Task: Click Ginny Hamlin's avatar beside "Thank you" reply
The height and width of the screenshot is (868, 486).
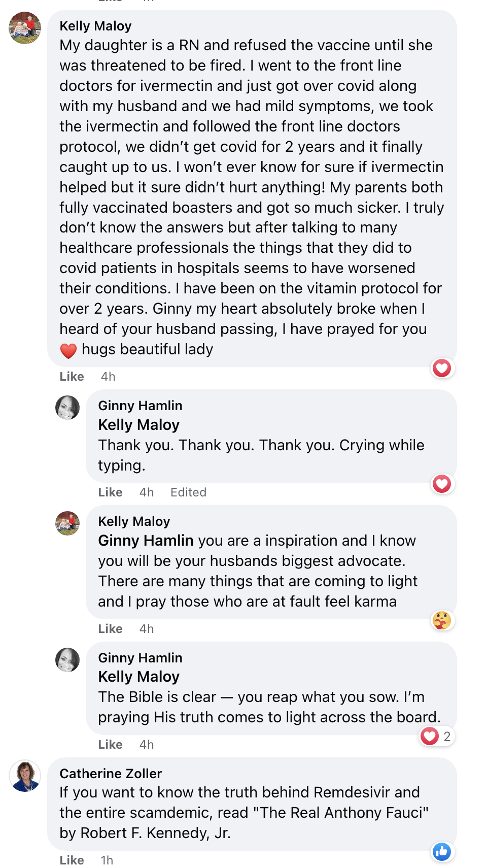Action: click(x=67, y=408)
